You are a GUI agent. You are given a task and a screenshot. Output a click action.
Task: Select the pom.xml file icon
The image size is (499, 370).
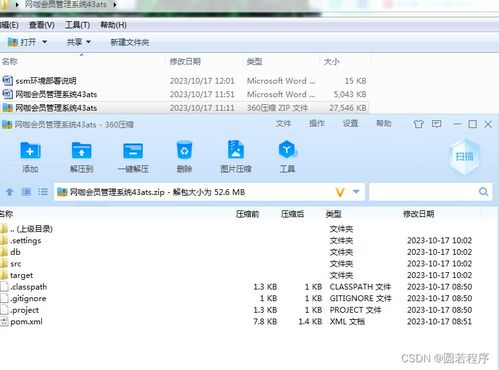click(x=4, y=322)
